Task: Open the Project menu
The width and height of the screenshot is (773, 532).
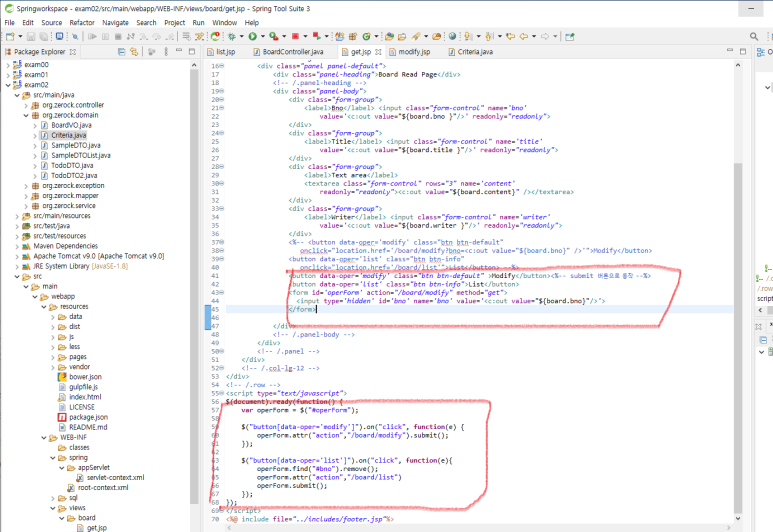Action: [x=175, y=23]
